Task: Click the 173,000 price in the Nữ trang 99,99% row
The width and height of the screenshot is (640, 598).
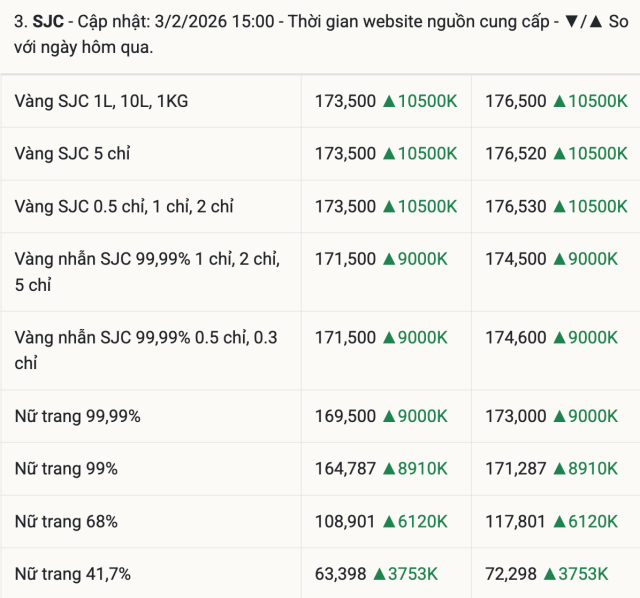Action: point(515,416)
